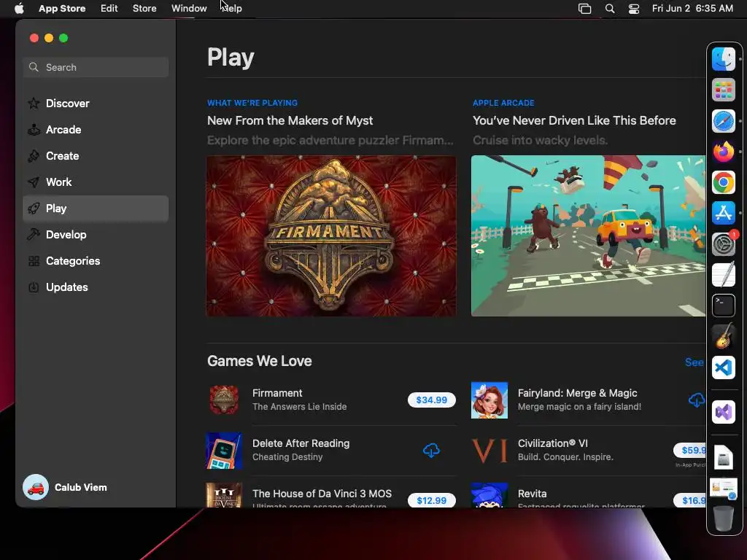This screenshot has width=747, height=560.
Task: Launch Google Chrome from the dock
Action: point(723,182)
